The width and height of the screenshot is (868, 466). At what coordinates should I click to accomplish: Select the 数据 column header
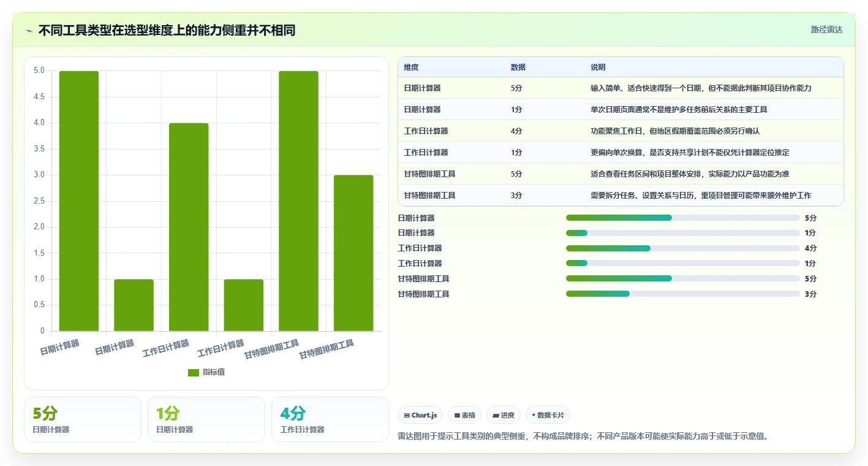(518, 67)
